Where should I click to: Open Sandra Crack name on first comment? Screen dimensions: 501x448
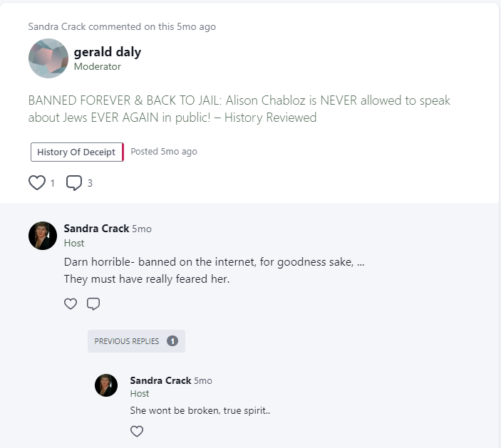[x=96, y=229]
